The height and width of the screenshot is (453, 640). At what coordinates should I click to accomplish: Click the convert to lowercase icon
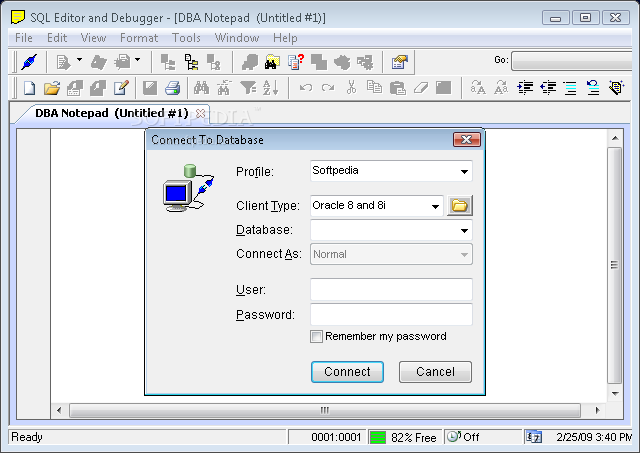coord(501,88)
